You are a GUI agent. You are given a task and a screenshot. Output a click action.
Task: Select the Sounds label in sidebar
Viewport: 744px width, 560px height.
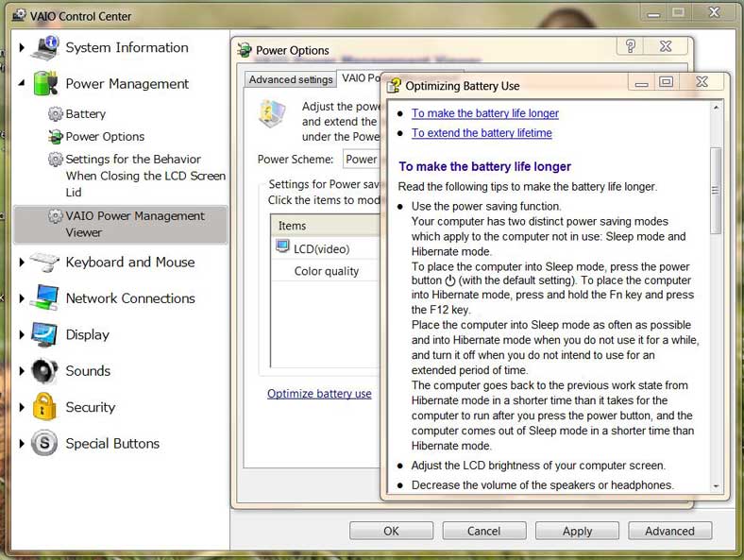point(88,370)
